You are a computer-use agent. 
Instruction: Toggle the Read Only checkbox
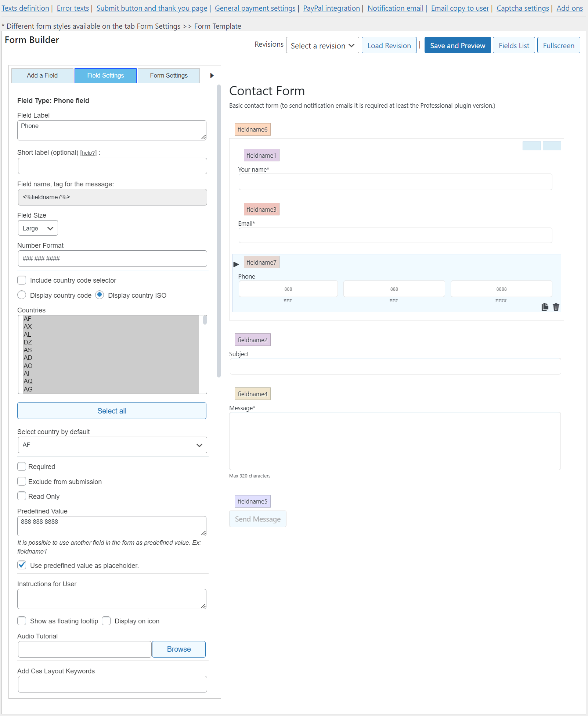pos(22,496)
